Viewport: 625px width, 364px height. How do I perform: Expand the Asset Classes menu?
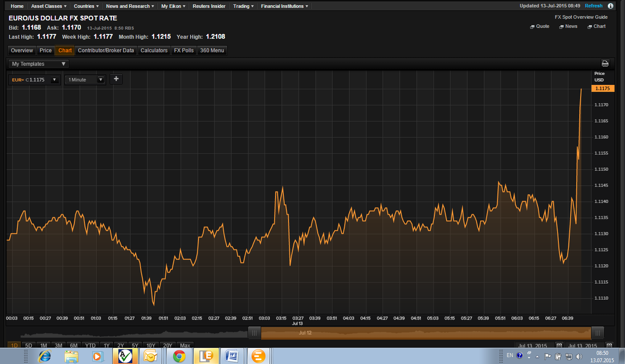click(x=48, y=6)
